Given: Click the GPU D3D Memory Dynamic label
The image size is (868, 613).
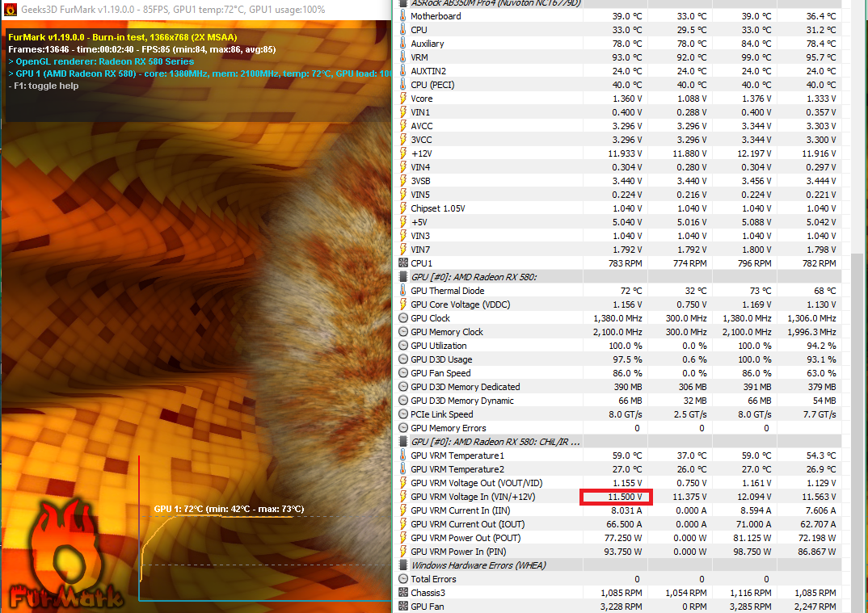Looking at the screenshot, I should tap(462, 401).
